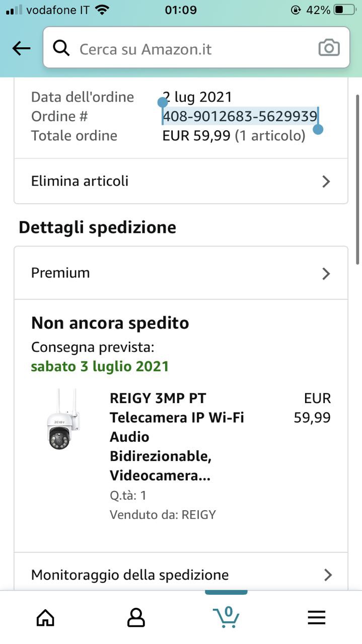Open the hamburger menu icon

click(317, 617)
